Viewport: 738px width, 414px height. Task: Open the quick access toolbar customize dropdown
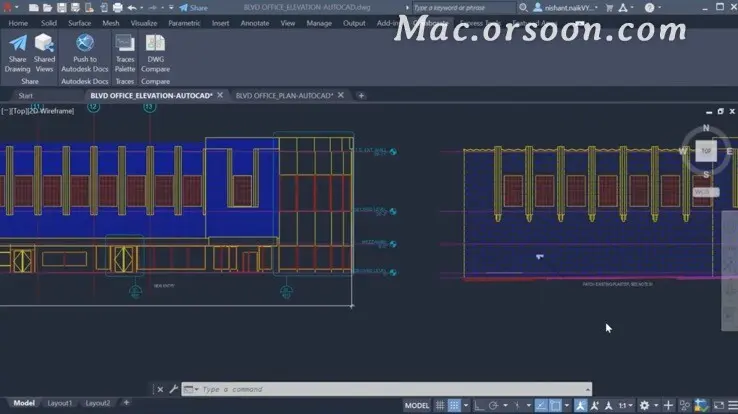(x=171, y=8)
